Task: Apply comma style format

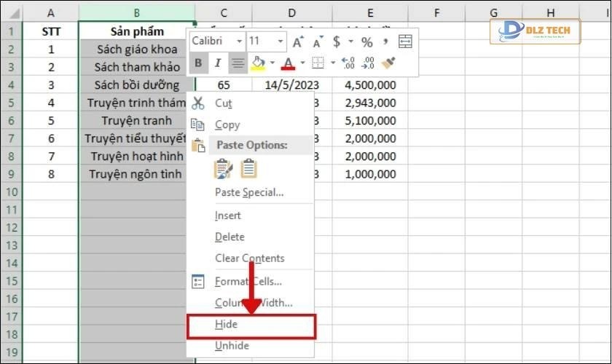Action: click(x=385, y=41)
